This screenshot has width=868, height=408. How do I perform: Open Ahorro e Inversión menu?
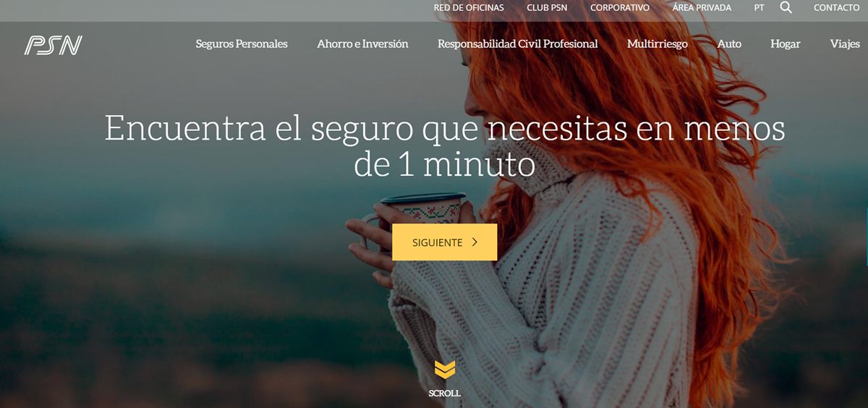[362, 44]
